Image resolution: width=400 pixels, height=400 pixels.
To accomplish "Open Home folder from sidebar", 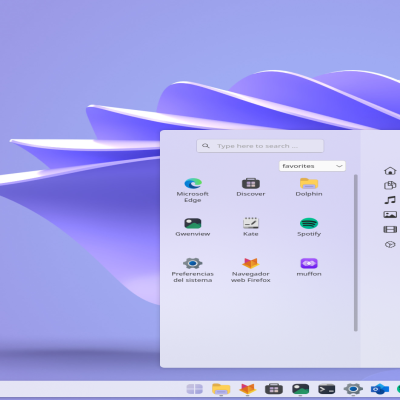I will pyautogui.click(x=390, y=171).
